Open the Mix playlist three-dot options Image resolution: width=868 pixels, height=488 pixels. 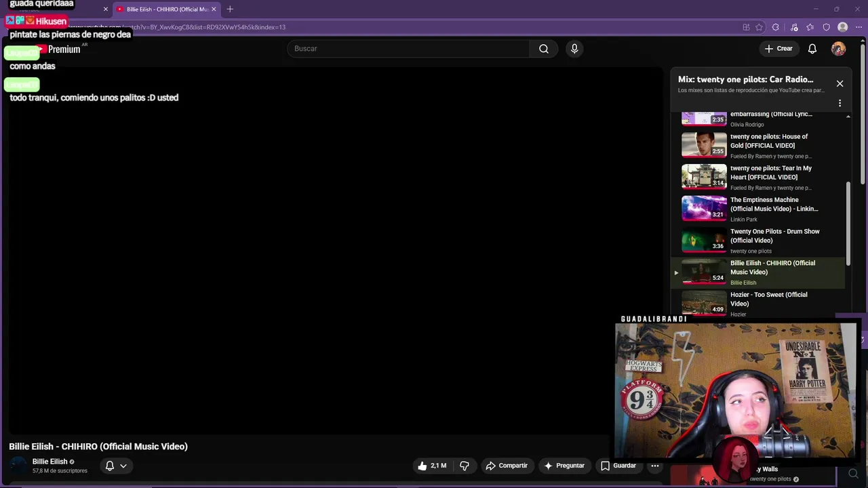(x=840, y=103)
